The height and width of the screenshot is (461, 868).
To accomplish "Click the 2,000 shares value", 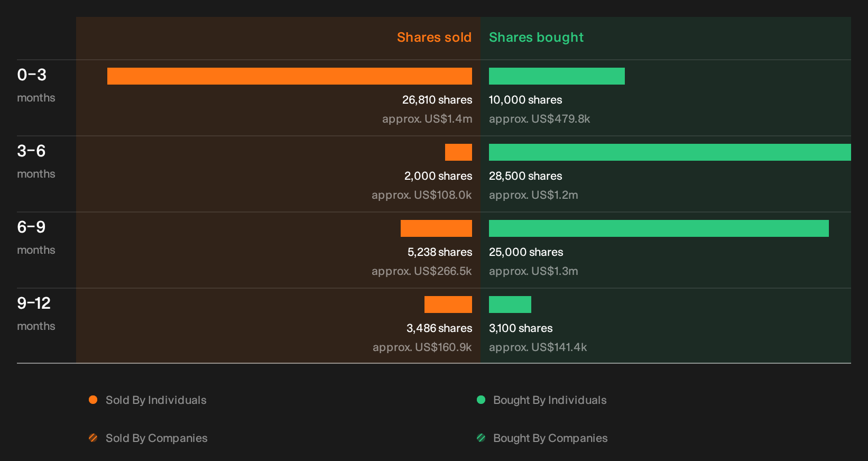I will tap(438, 176).
